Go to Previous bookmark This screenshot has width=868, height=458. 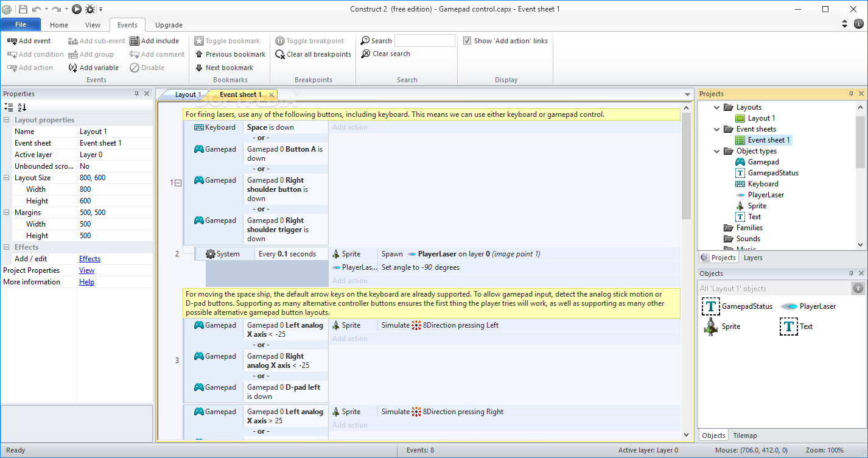pyautogui.click(x=230, y=54)
